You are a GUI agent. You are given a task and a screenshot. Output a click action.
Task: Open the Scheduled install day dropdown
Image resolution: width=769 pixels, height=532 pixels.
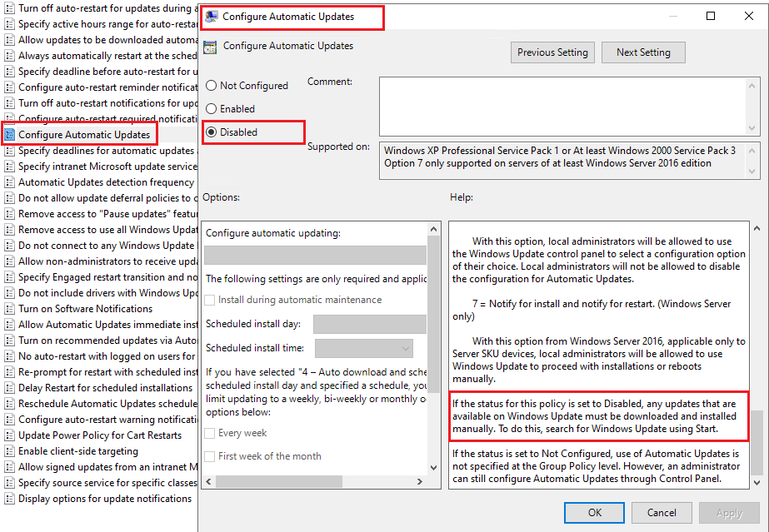point(370,325)
